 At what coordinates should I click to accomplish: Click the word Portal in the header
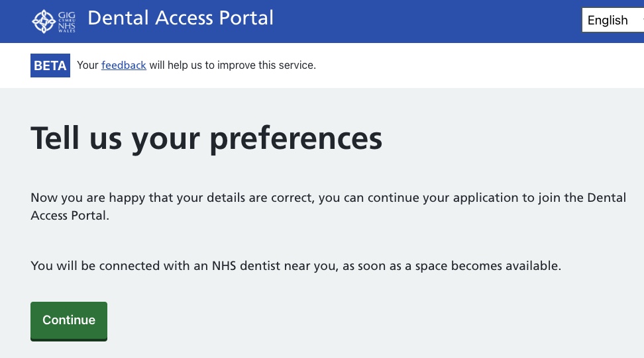246,18
